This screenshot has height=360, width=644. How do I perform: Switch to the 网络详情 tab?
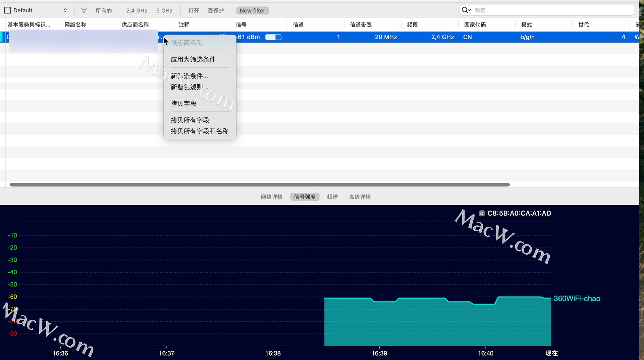point(272,197)
